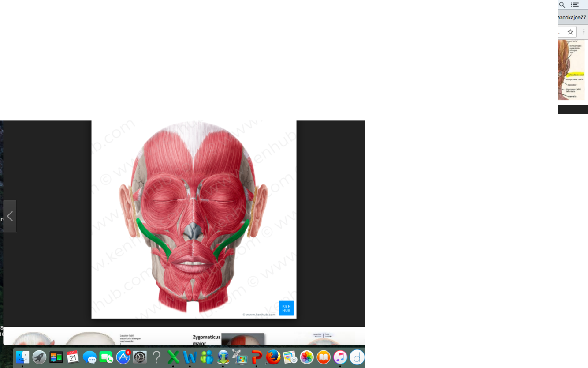Launch Launchpad rocket icon in dock
The height and width of the screenshot is (368, 588).
pos(39,357)
